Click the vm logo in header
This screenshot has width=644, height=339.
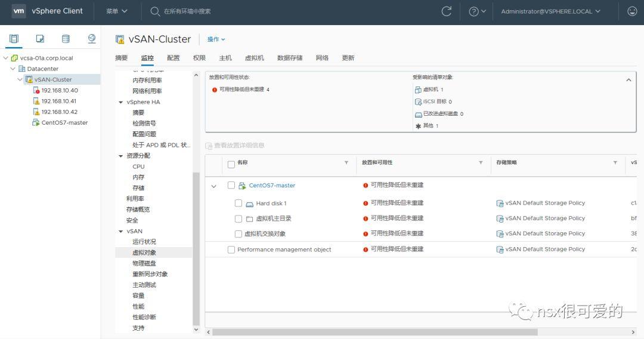19,11
